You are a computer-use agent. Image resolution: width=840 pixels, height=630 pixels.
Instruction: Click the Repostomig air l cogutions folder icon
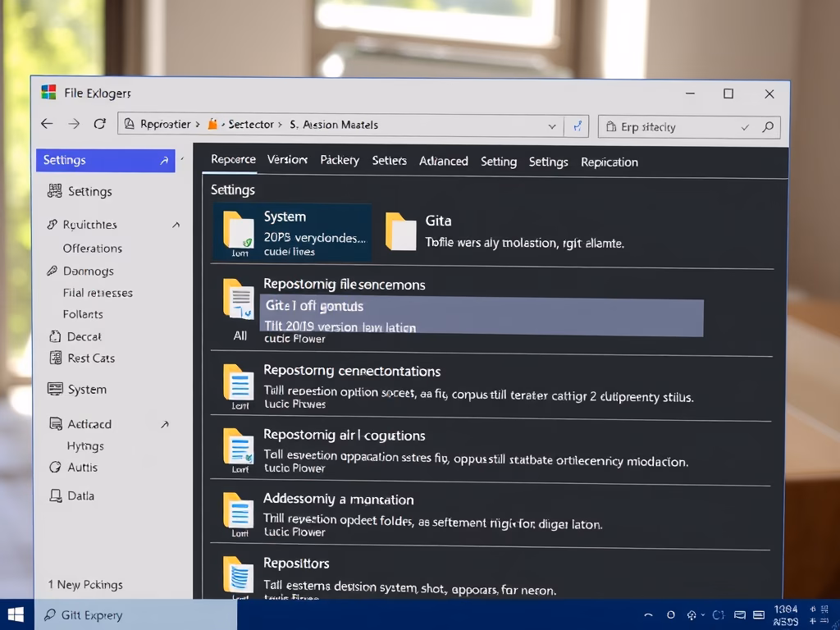pos(239,446)
